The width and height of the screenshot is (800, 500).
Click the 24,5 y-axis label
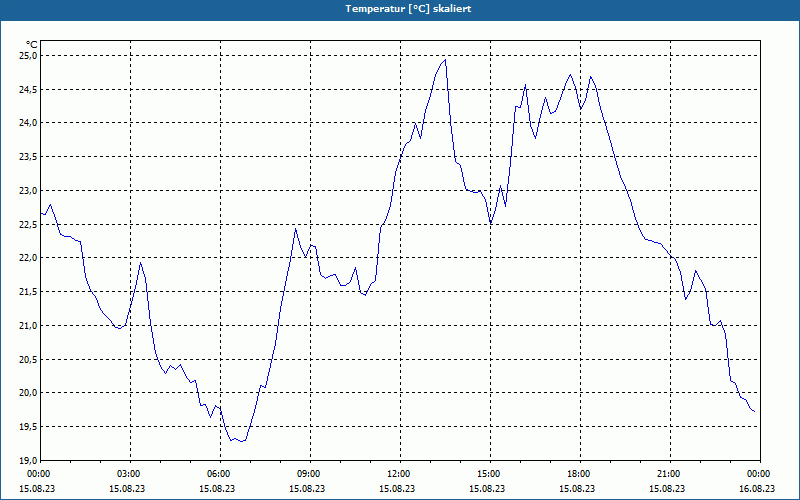[28, 89]
